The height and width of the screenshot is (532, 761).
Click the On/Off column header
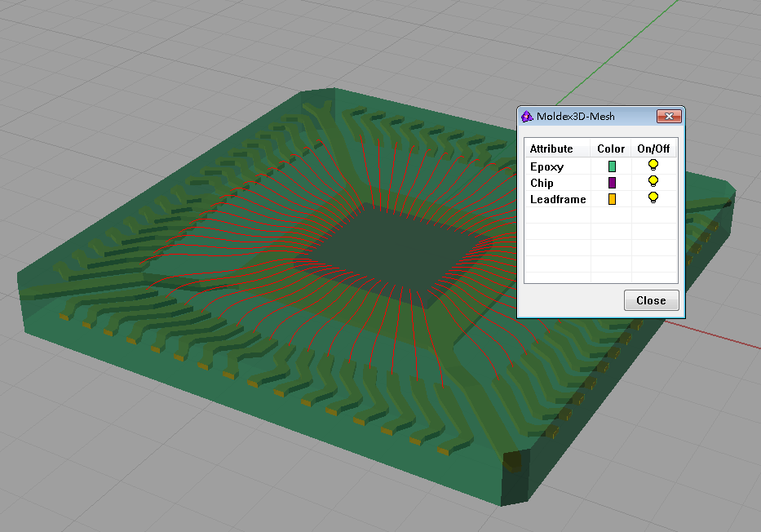(x=653, y=149)
